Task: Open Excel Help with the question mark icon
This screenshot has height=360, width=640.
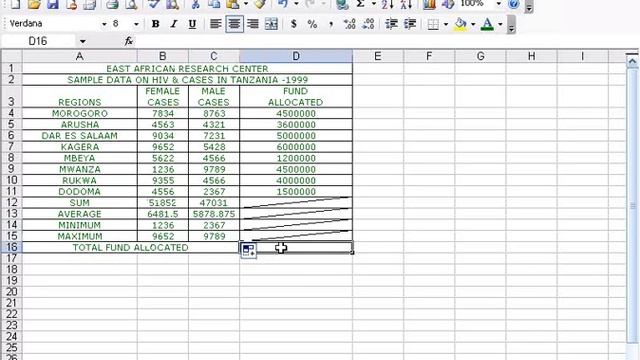Action: pos(513,4)
